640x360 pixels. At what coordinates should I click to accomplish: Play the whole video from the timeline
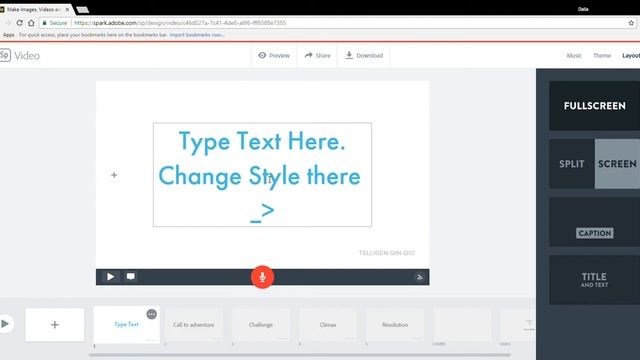(x=5, y=324)
